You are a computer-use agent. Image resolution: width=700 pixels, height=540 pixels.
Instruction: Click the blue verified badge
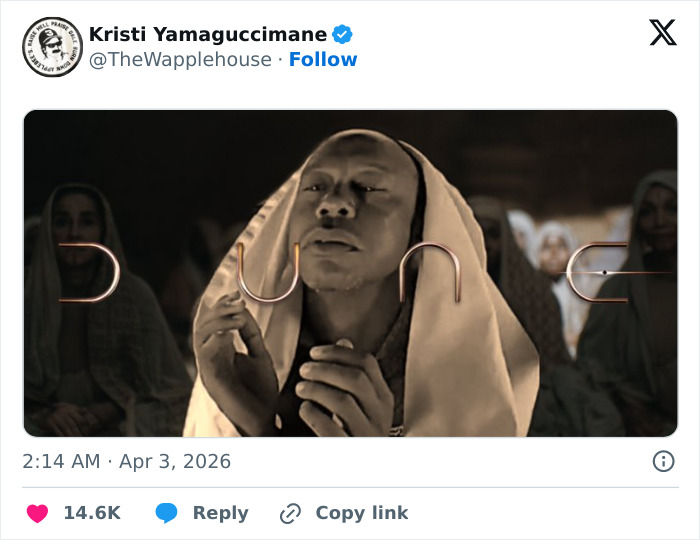point(342,35)
